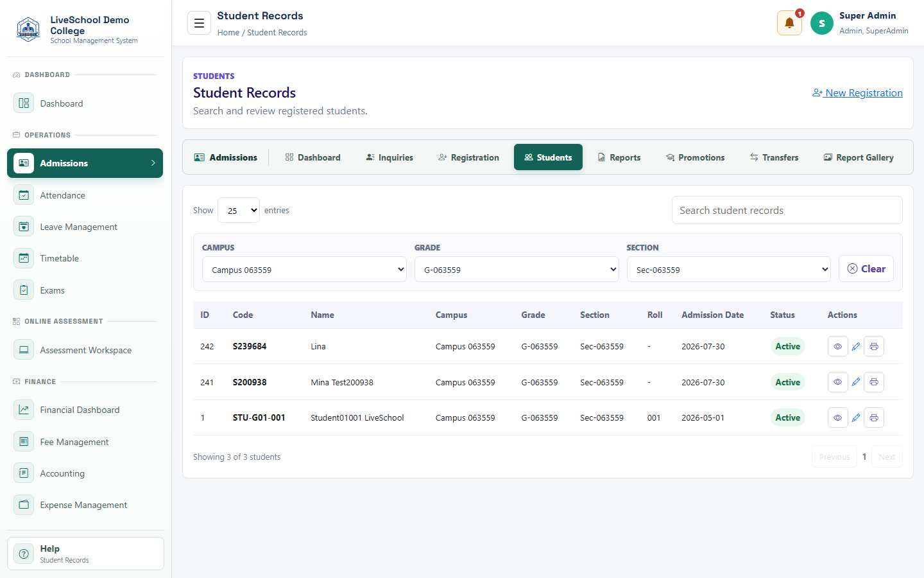Switch to the admissions Dashboard tab
The width and height of the screenshot is (924, 578).
(x=313, y=157)
